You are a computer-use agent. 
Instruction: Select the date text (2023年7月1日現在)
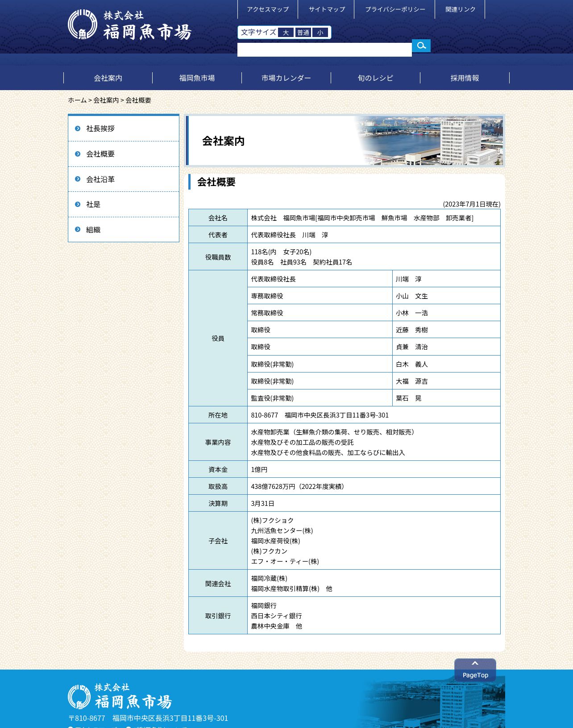click(x=472, y=204)
